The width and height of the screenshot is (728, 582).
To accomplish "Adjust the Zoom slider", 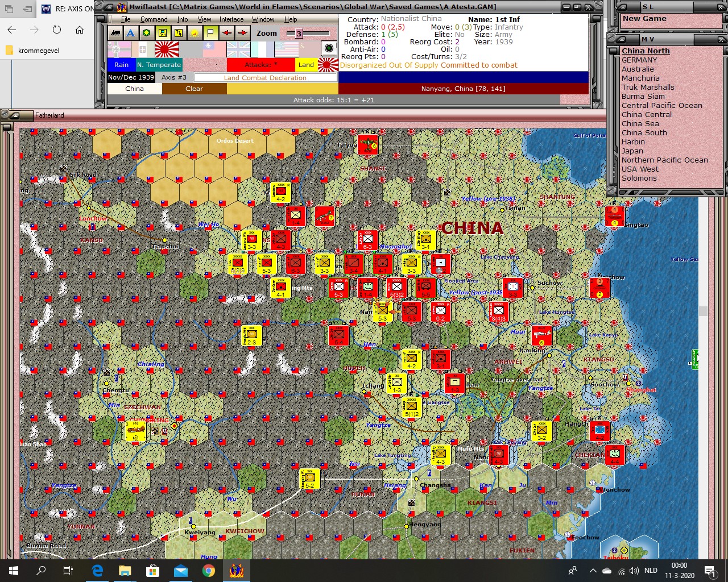I will (x=308, y=34).
